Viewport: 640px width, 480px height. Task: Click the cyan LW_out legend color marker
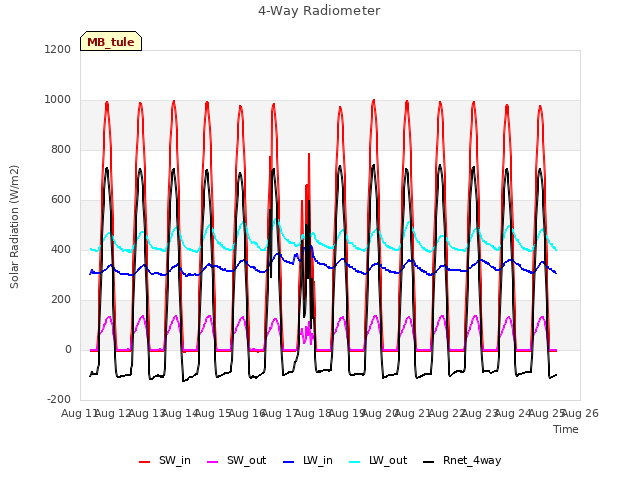tap(355, 462)
